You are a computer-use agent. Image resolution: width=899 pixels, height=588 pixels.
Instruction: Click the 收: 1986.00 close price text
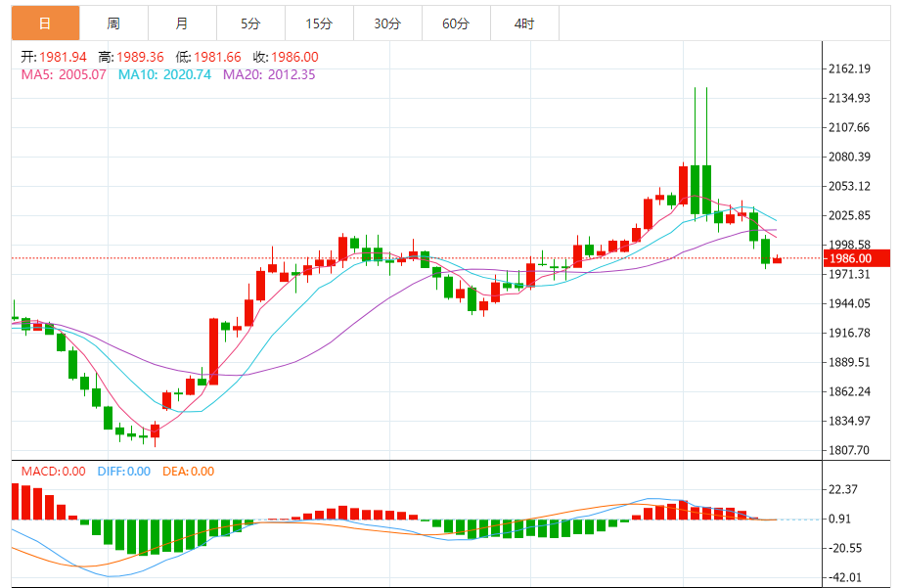pyautogui.click(x=286, y=57)
